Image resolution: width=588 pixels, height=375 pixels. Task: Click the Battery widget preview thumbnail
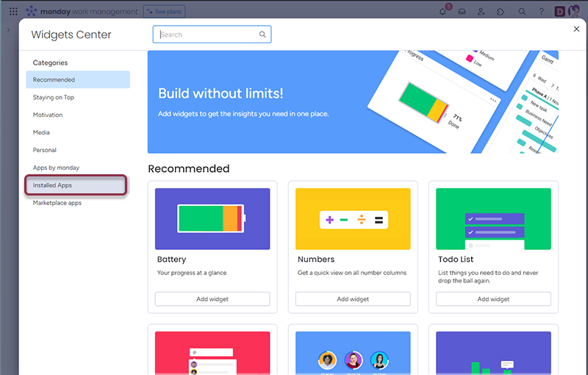tap(212, 218)
